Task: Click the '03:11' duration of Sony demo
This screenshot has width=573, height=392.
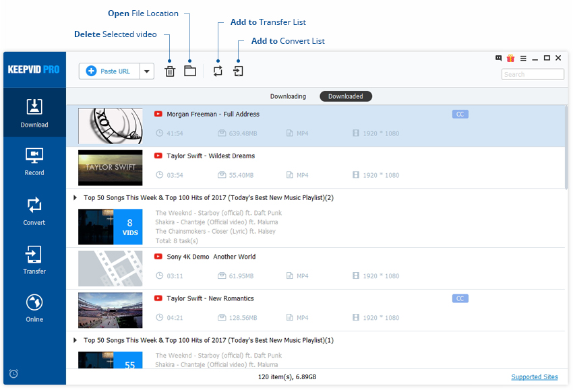Action: coord(175,276)
